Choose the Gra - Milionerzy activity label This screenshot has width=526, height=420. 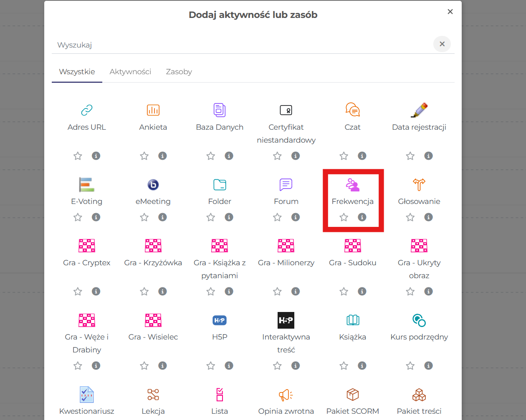click(286, 263)
